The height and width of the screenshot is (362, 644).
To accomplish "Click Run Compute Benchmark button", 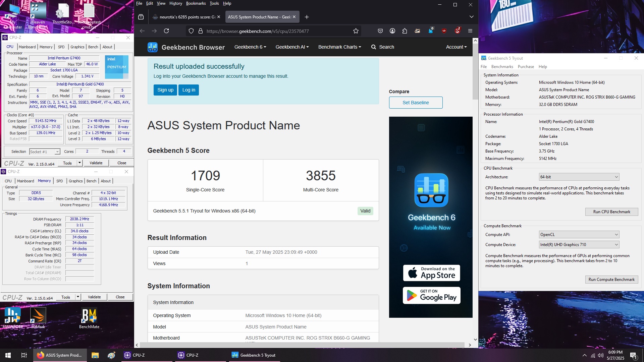I will [611, 280].
